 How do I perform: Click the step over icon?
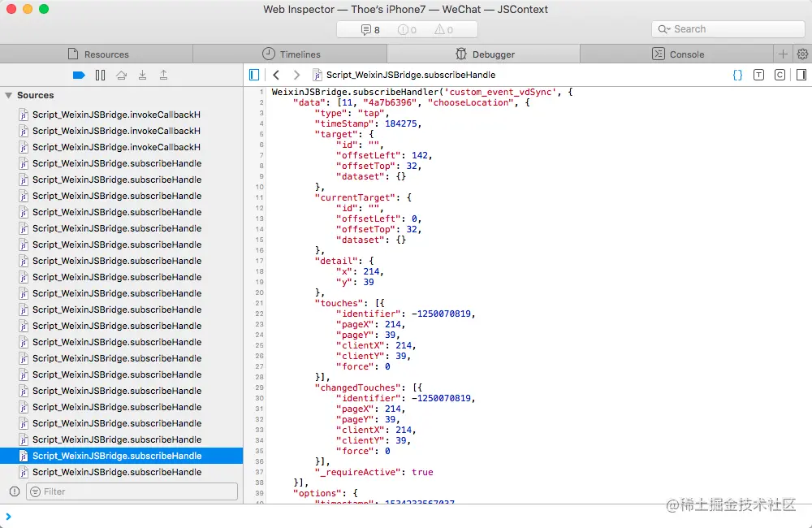click(121, 75)
